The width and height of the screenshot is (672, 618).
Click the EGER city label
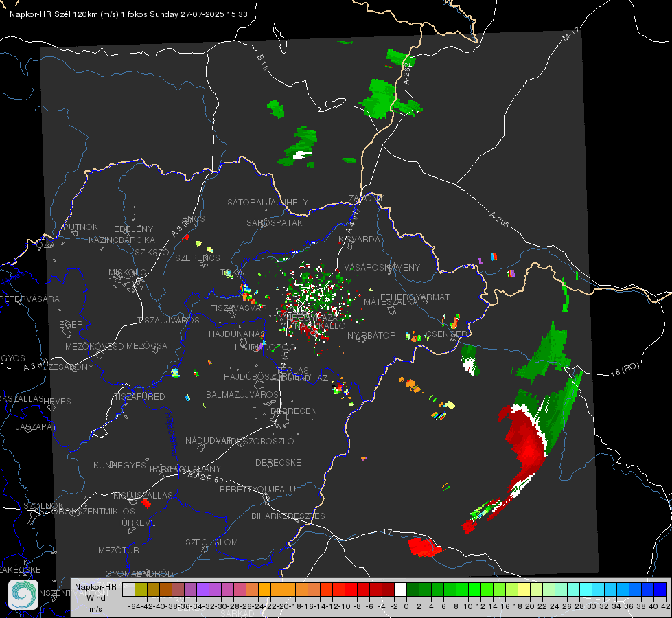[71, 324]
